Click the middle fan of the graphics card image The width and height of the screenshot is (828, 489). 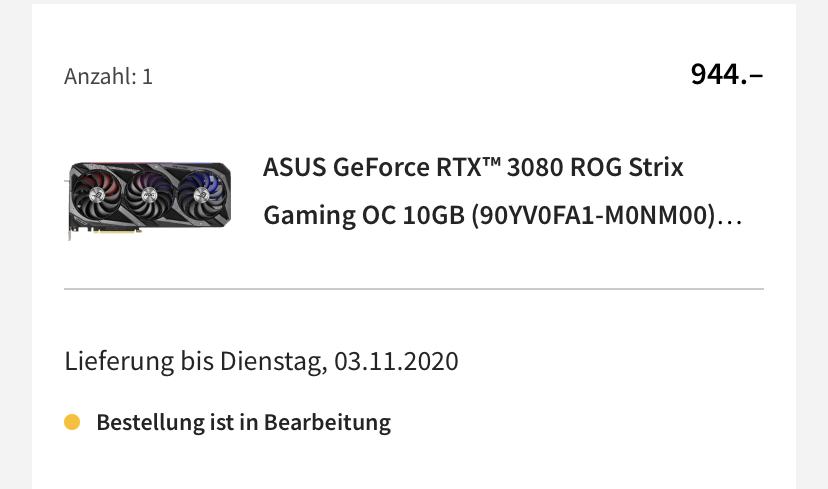click(149, 194)
